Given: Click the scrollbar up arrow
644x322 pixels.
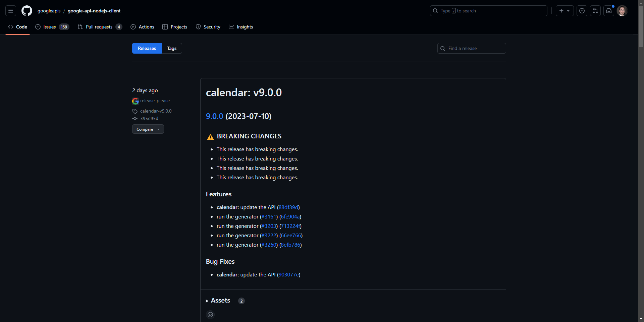Looking at the screenshot, I should point(641,3).
